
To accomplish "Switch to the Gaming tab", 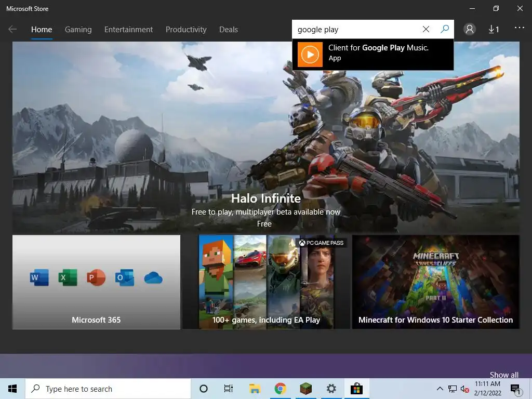I will [78, 30].
